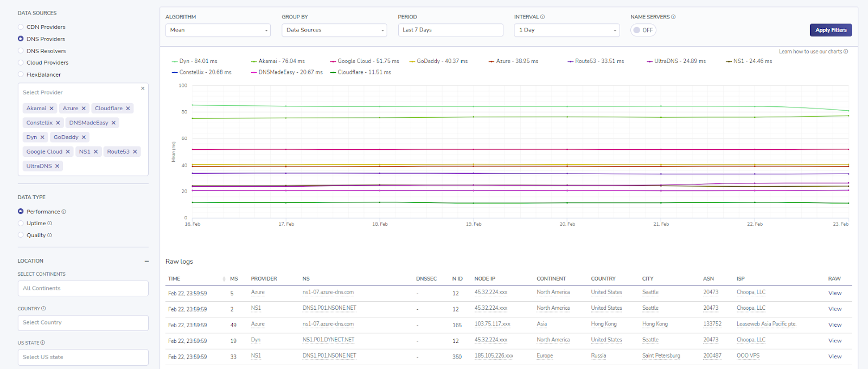Image resolution: width=868 pixels, height=369 pixels.
Task: Apply the selected filters
Action: 831,30
